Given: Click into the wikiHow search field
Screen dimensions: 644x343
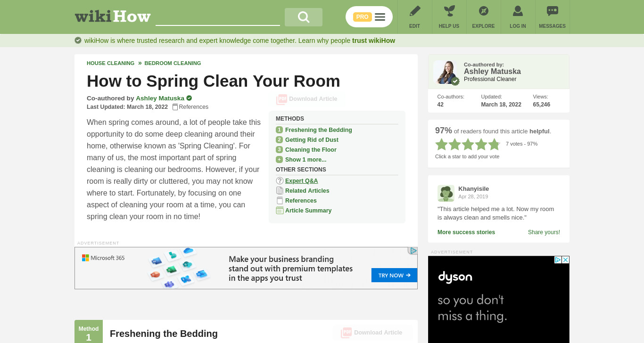Looking at the screenshot, I should click(x=218, y=17).
